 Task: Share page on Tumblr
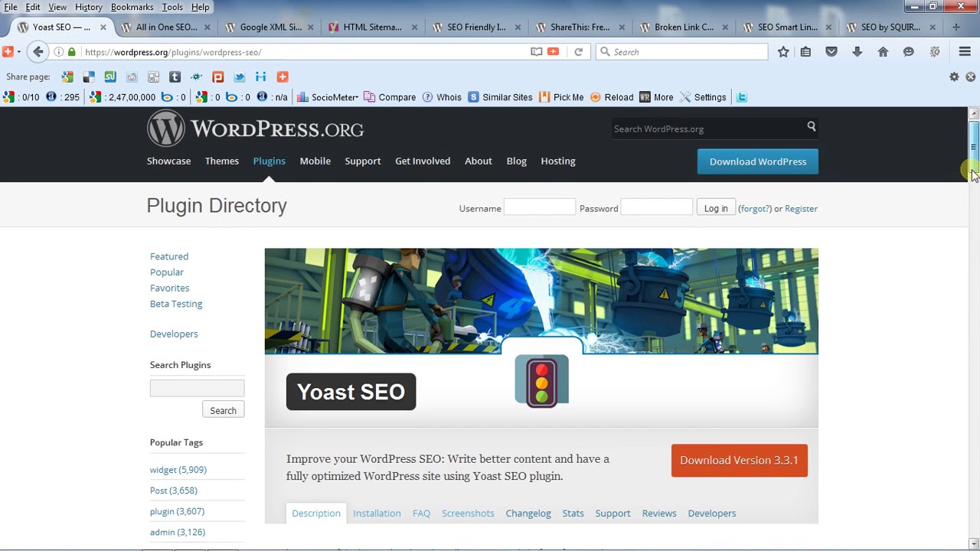pyautogui.click(x=175, y=77)
